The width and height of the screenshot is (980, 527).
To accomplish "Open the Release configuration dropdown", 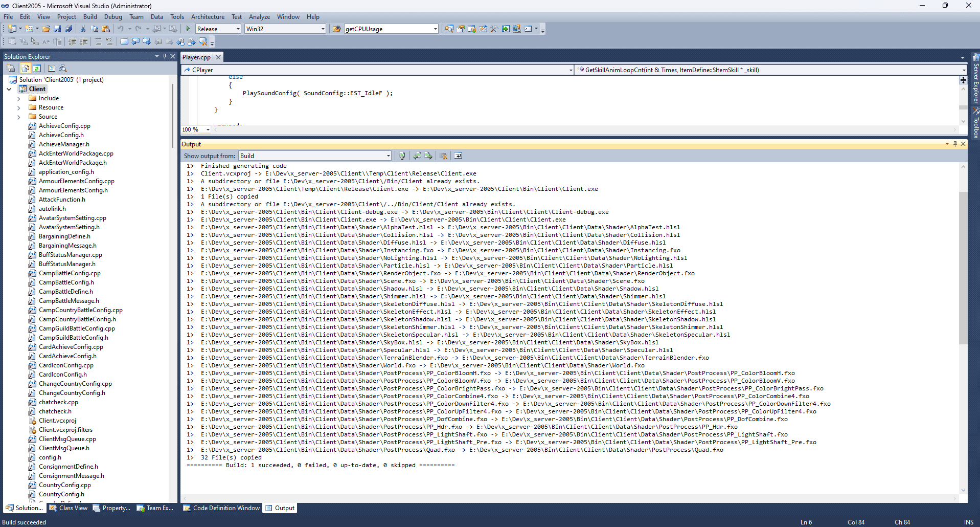I will pos(238,29).
